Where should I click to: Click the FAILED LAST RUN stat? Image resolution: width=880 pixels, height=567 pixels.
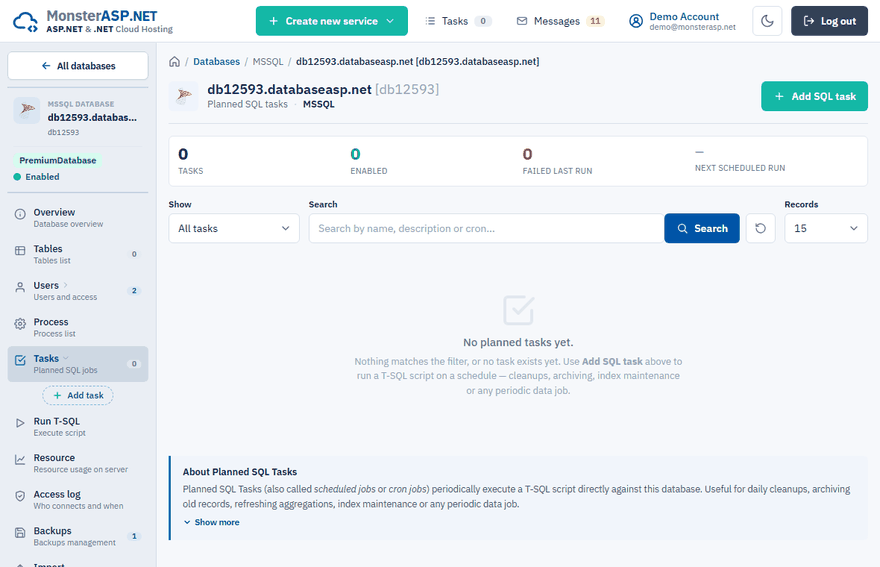tap(557, 161)
